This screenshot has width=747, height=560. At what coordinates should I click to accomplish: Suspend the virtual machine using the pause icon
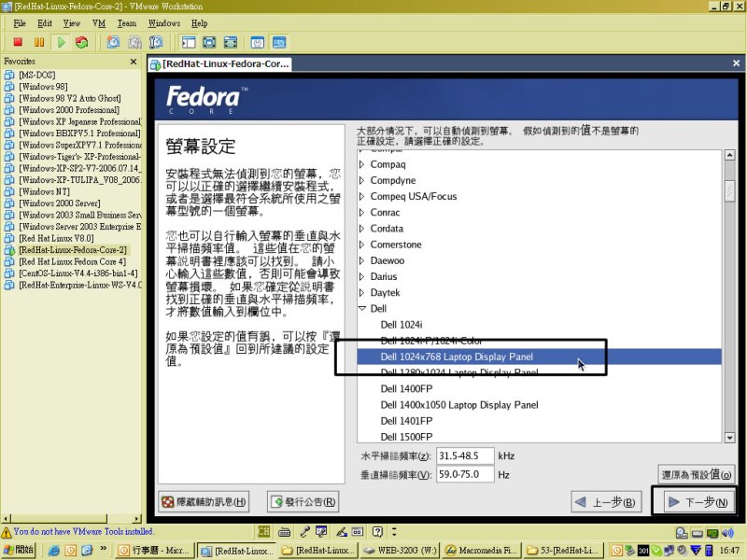[x=39, y=42]
